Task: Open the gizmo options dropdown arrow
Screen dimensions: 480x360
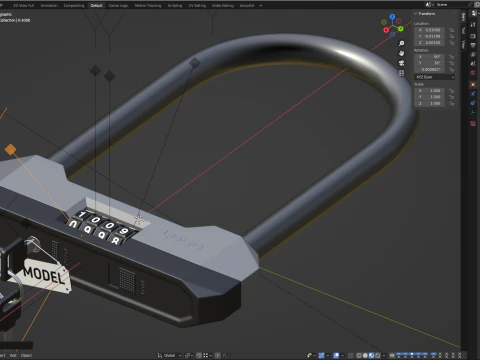Action: click(328, 355)
